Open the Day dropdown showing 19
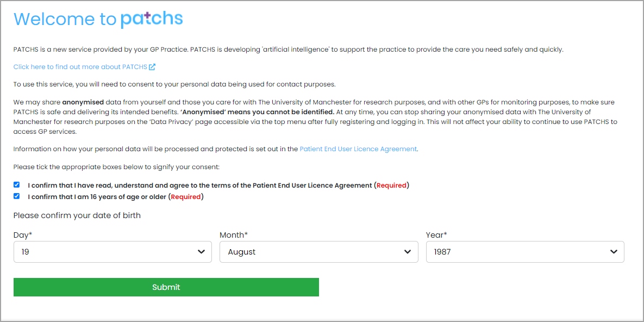Image resolution: width=644 pixels, height=322 pixels. pyautogui.click(x=112, y=252)
